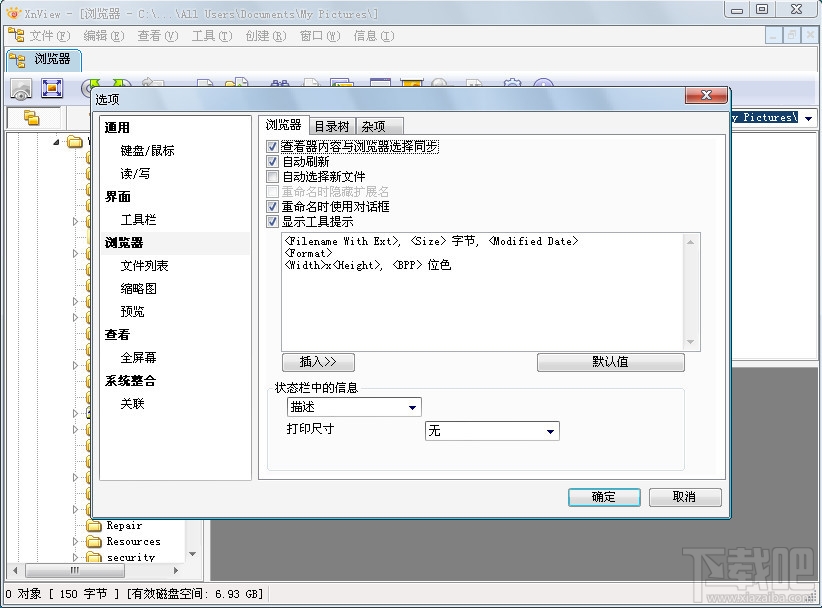Viewport: 822px width, 608px height.
Task: Select the camera acquire icon in the toolbar
Action: pos(20,88)
